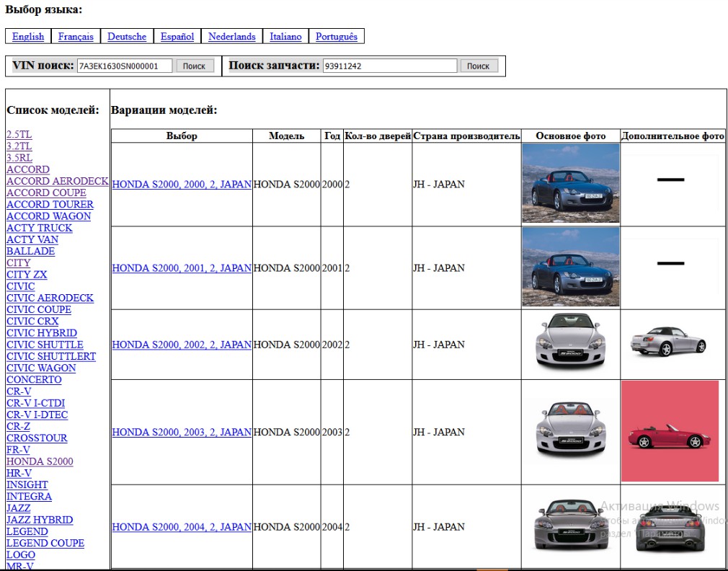
Task: Click the Поиск button next to VIN field
Action: 195,66
